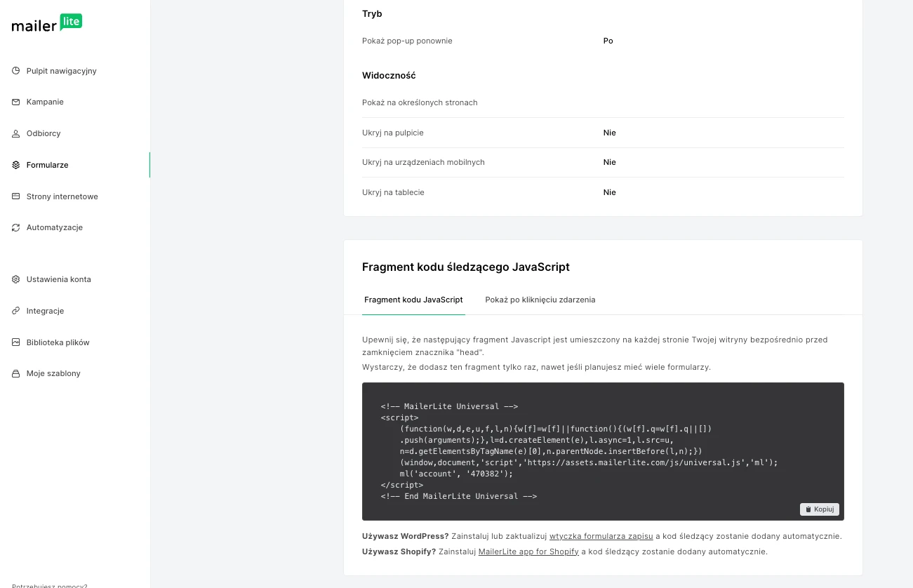Click the Ustawienia konta gear icon
Screen dimensions: 913x588
click(16, 279)
